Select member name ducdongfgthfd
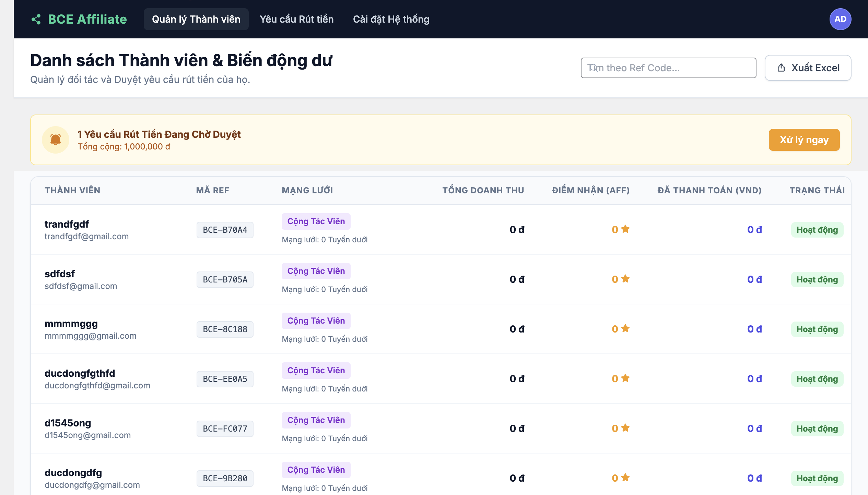Image resolution: width=868 pixels, height=495 pixels. (x=80, y=373)
